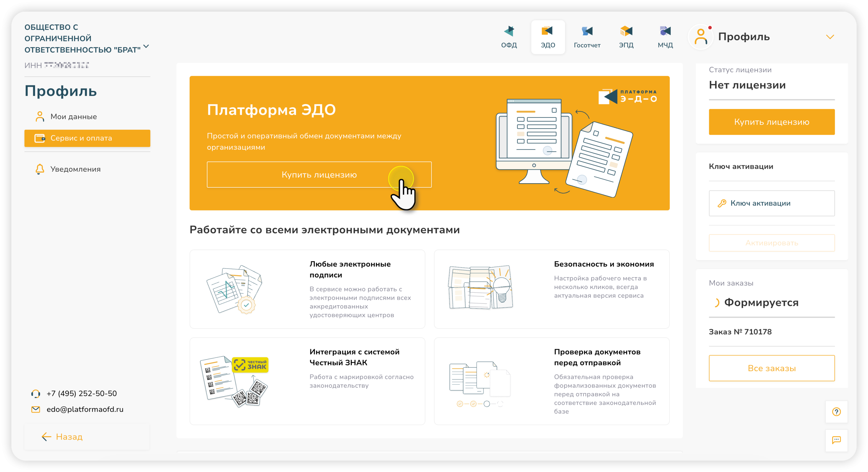Open Уведомления in the sidebar

click(x=75, y=169)
